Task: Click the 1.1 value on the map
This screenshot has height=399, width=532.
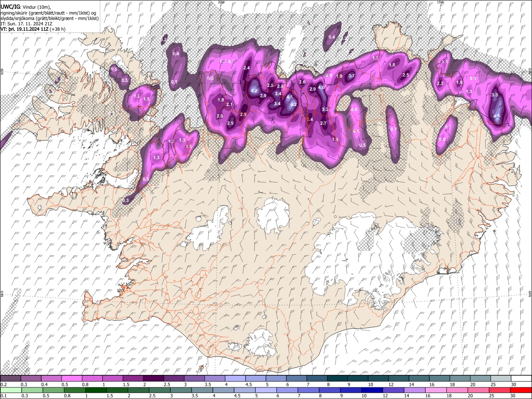Action: (x=445, y=62)
